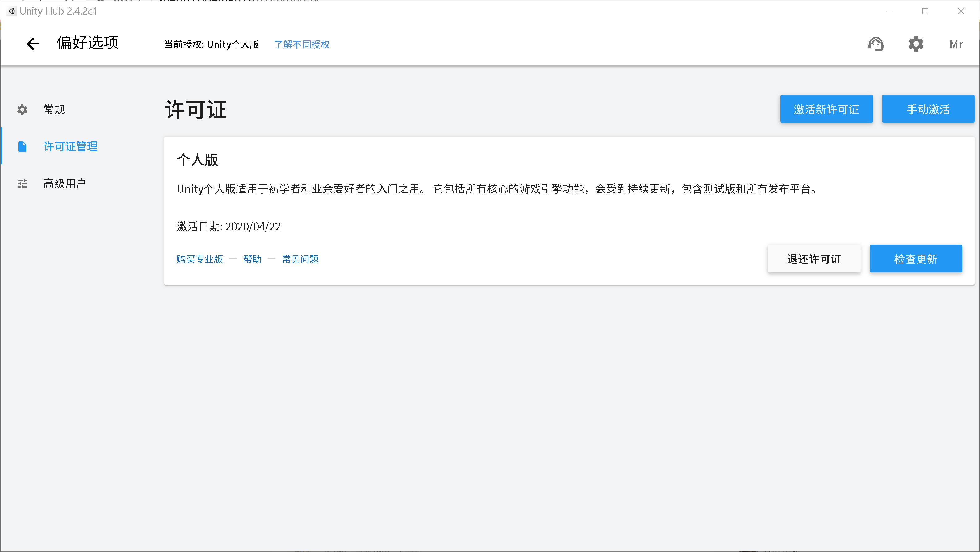Click the 常规 gear icon in sidebar
The height and width of the screenshot is (552, 980).
23,110
